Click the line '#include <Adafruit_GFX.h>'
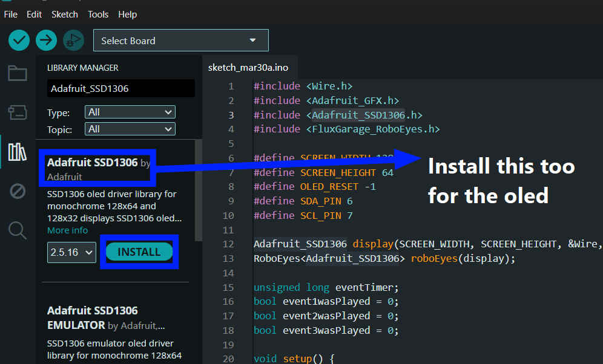Screen dimensions: 603x364 point(326,100)
